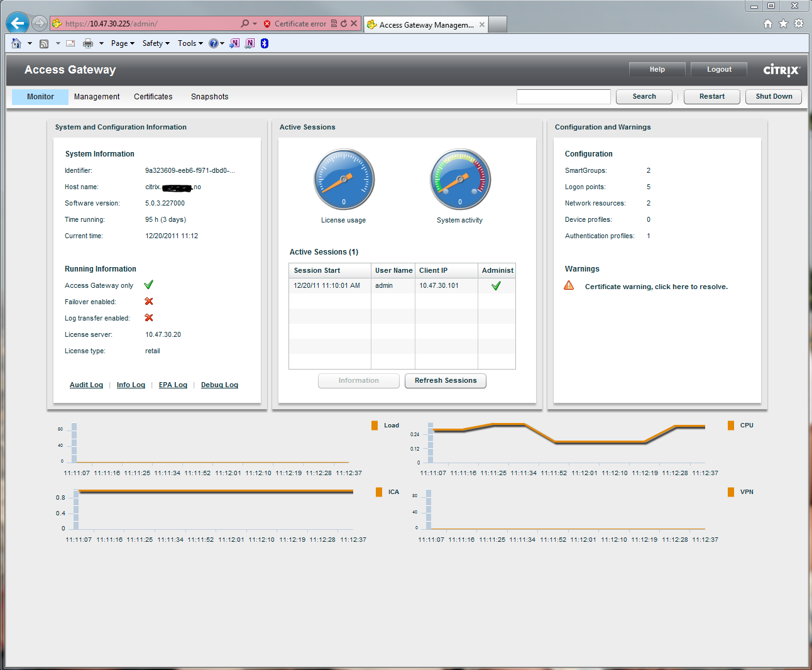Viewport: 812px width, 670px height.
Task: Click the search magnifier in address bar
Action: click(x=244, y=23)
